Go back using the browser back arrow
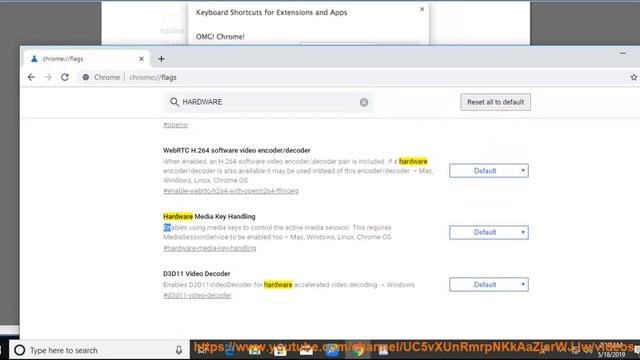Image resolution: width=640 pixels, height=360 pixels. 31,77
